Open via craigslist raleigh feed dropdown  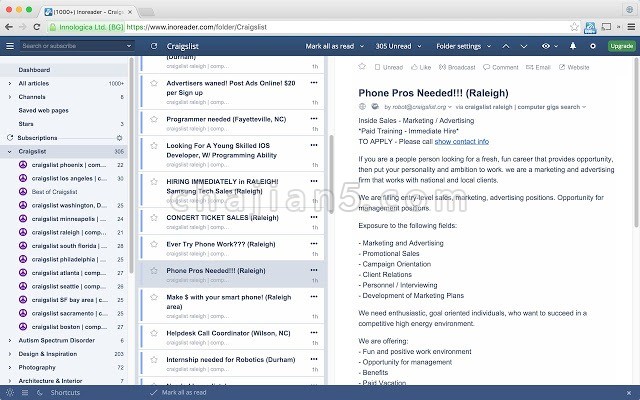click(521, 107)
